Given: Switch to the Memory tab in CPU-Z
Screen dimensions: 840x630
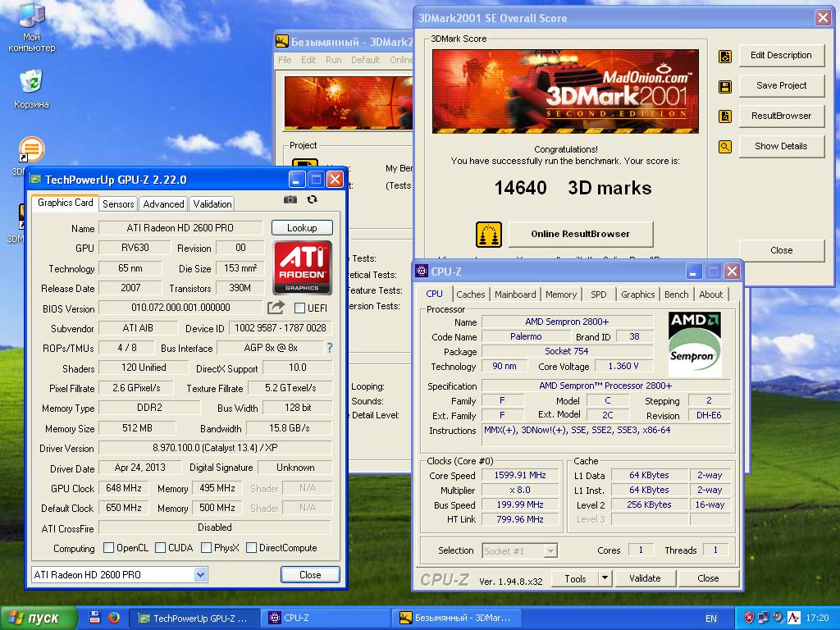Looking at the screenshot, I should (561, 294).
